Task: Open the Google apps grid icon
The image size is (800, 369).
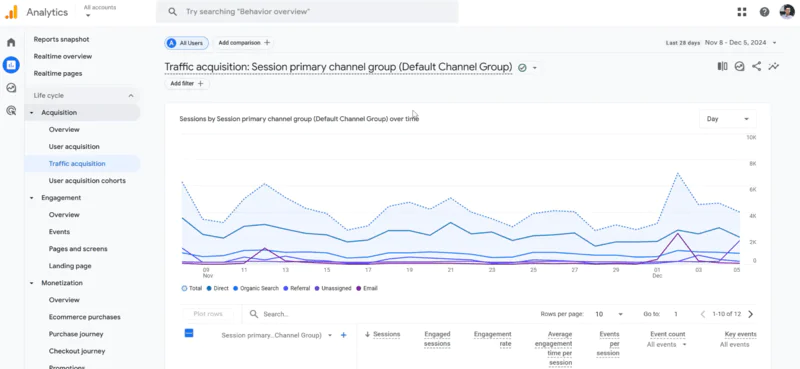Action: (742, 12)
